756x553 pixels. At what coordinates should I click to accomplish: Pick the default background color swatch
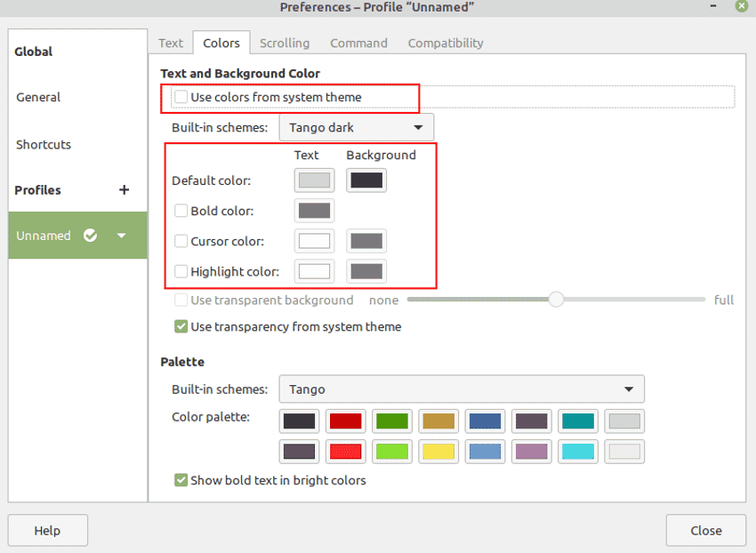point(366,180)
